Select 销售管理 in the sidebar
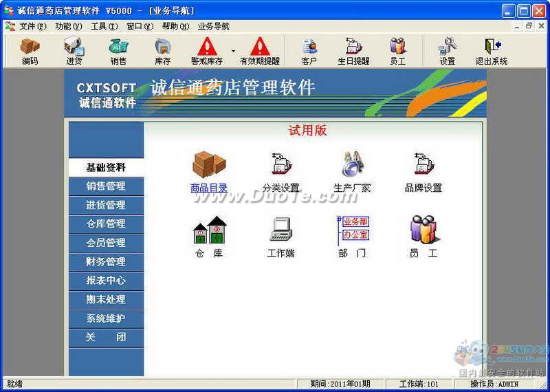Screen dimensions: 550x392 (106, 186)
